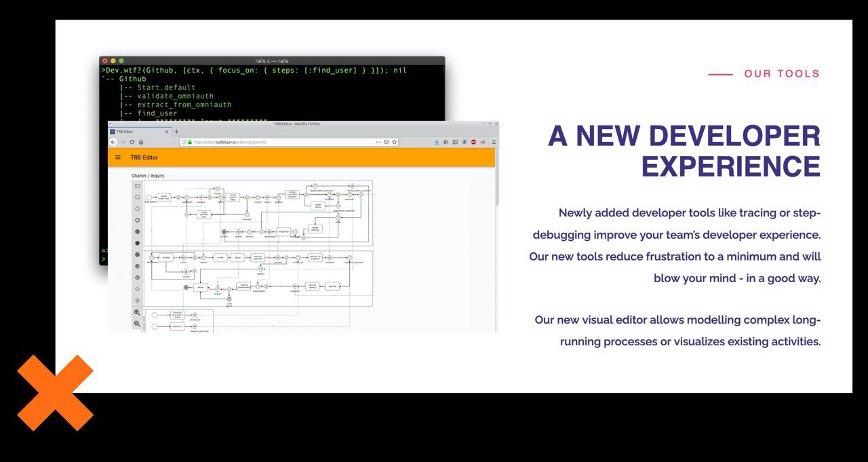Open Firefox library icon
This screenshot has width=868, height=462.
pyautogui.click(x=446, y=142)
